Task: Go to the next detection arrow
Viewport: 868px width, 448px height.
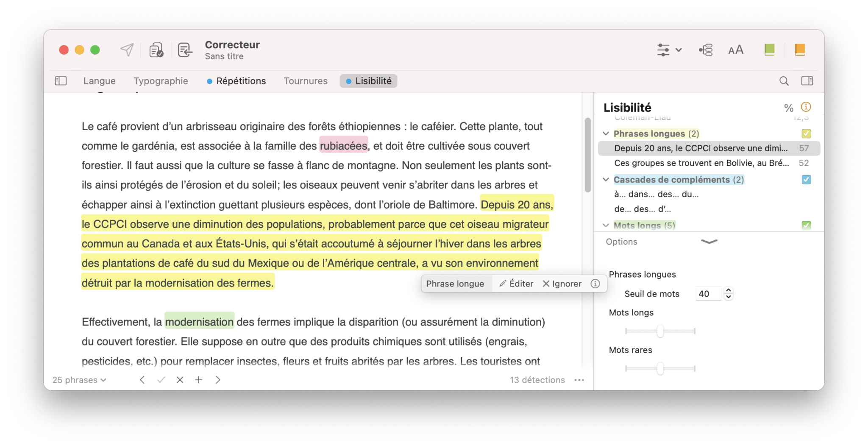Action: click(218, 380)
